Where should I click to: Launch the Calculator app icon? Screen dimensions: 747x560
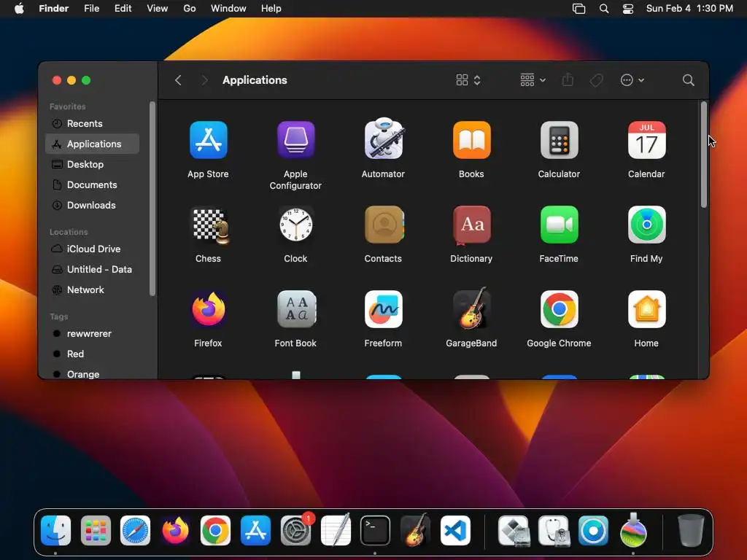pos(559,140)
